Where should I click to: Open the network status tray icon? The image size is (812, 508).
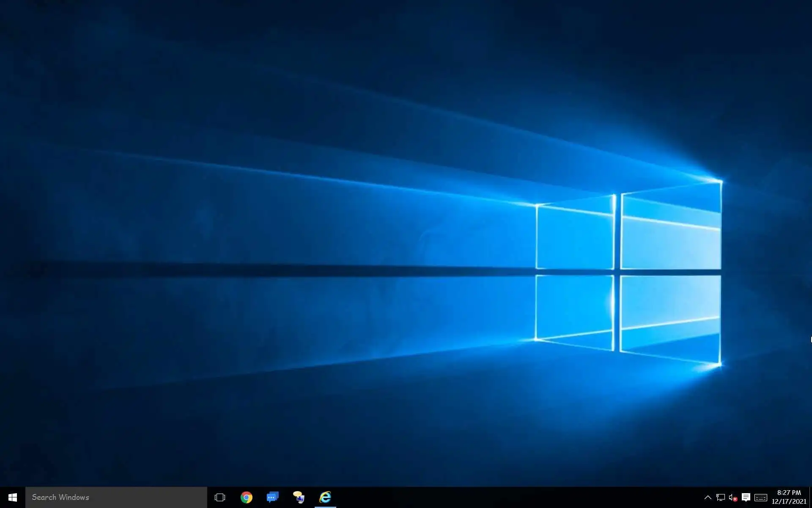[720, 497]
